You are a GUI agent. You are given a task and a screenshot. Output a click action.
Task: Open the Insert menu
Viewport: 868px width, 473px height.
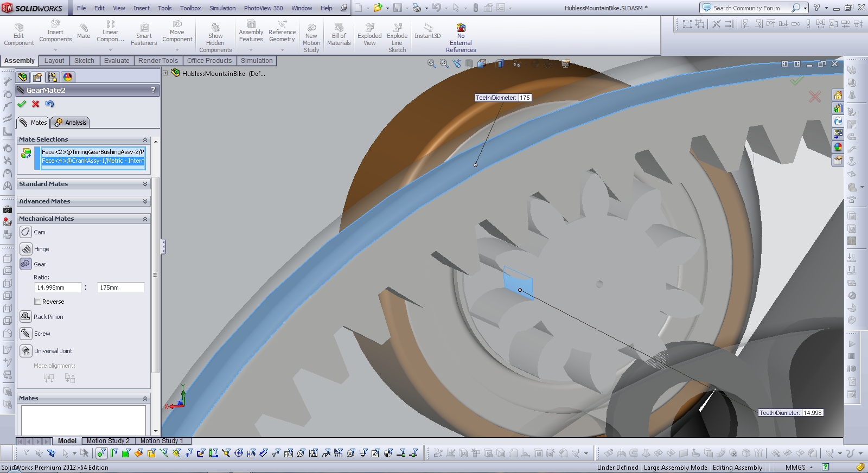[142, 8]
